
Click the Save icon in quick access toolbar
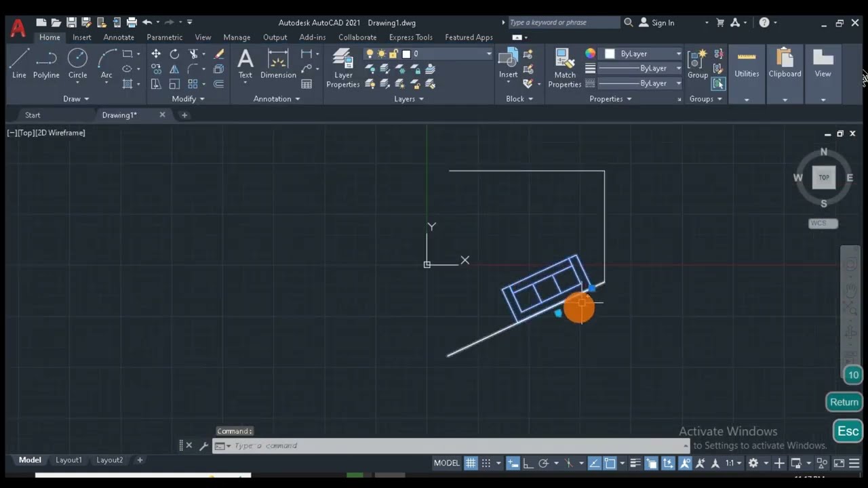71,22
